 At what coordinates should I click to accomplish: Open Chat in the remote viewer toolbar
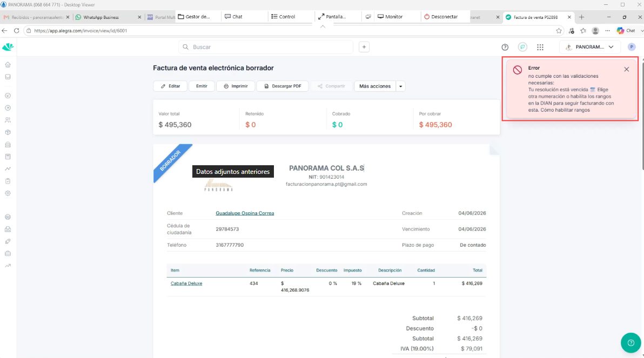click(234, 16)
